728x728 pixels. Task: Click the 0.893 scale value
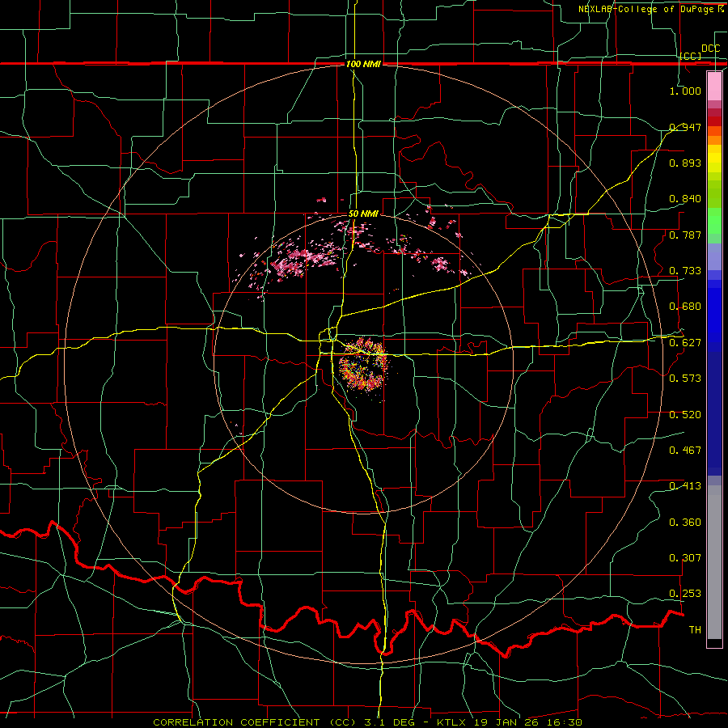685,163
